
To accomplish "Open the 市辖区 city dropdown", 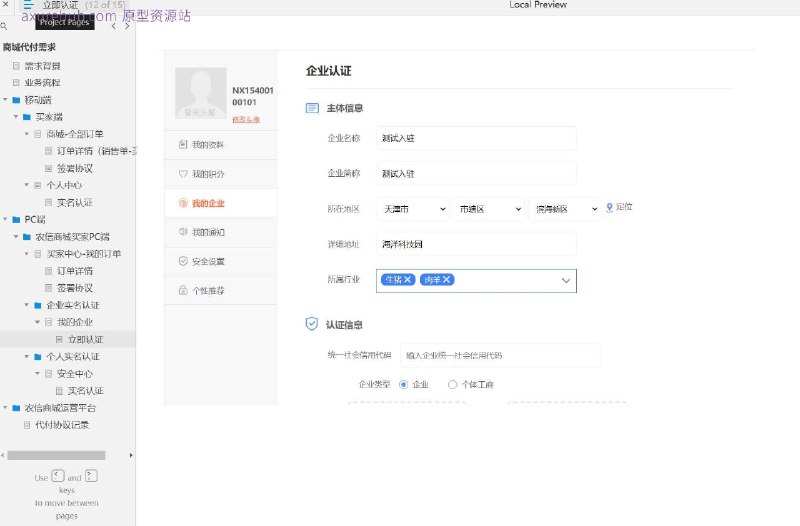I will tap(488, 209).
